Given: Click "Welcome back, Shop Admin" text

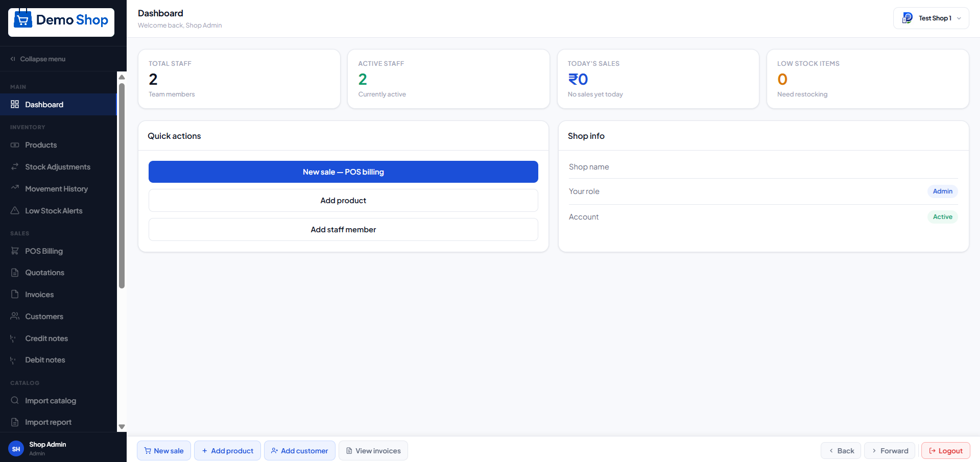Looking at the screenshot, I should point(180,26).
